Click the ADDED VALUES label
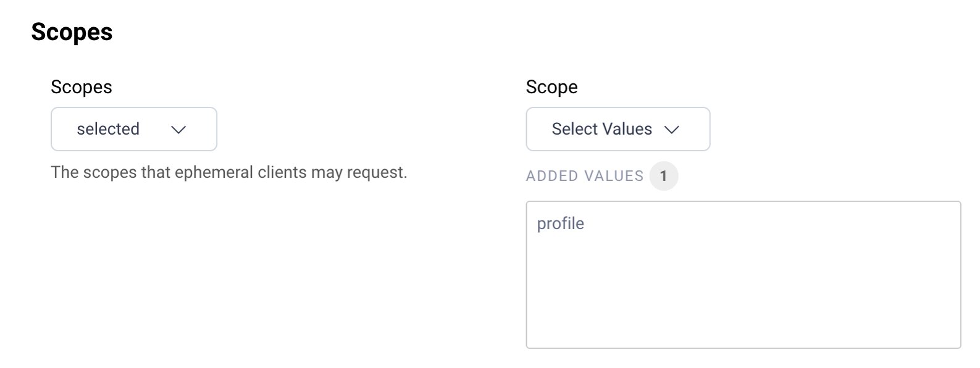 coord(584,175)
